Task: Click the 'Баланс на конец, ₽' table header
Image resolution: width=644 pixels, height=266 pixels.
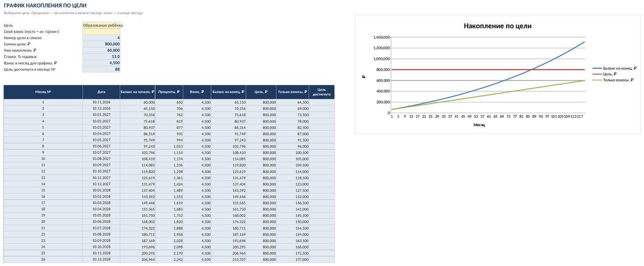Action: pyautogui.click(x=229, y=92)
